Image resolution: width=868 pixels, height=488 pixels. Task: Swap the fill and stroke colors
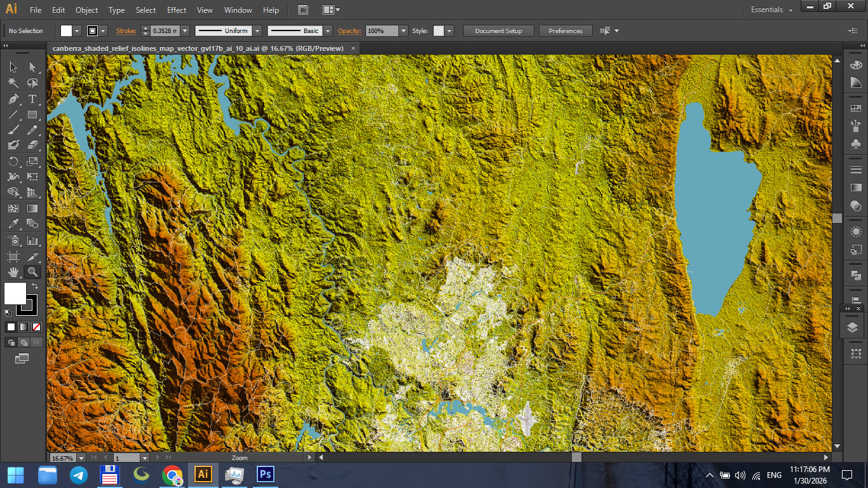tap(35, 286)
